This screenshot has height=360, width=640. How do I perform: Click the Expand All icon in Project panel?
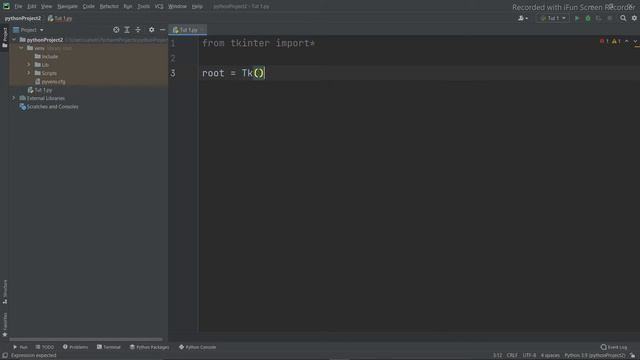(x=127, y=30)
